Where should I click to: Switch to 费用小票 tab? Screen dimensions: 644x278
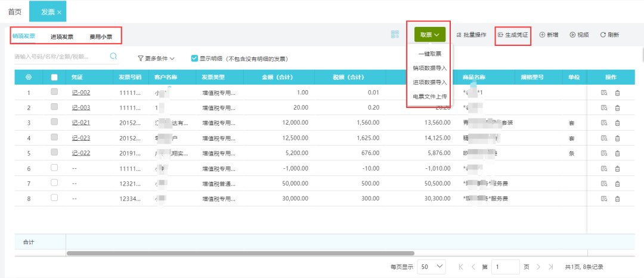[101, 36]
